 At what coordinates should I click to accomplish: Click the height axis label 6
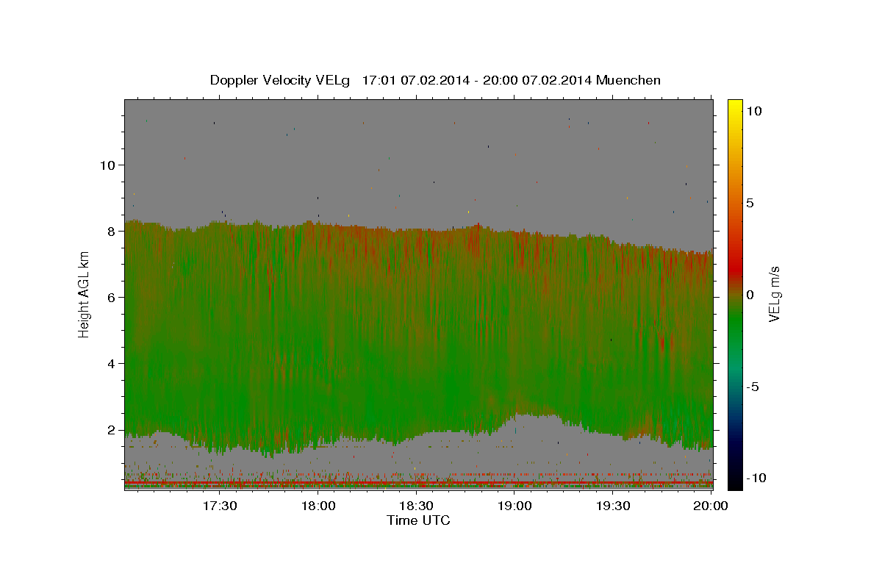(110, 297)
